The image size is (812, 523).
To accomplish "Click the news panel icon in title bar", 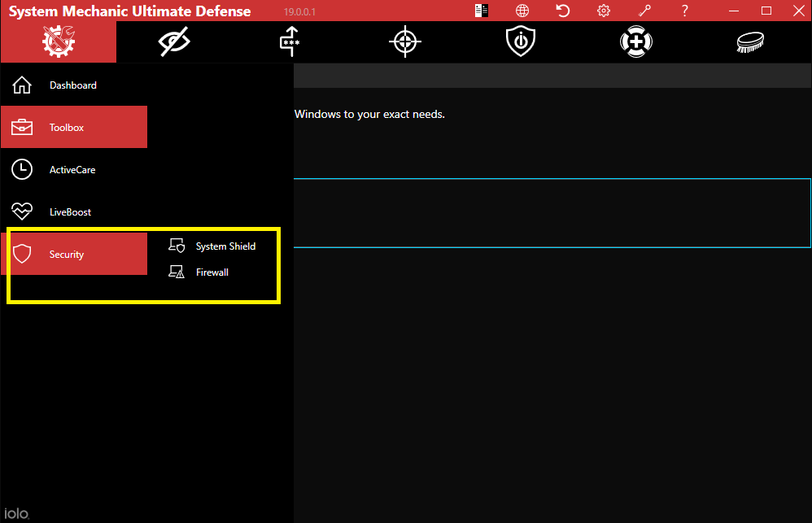I will [481, 11].
